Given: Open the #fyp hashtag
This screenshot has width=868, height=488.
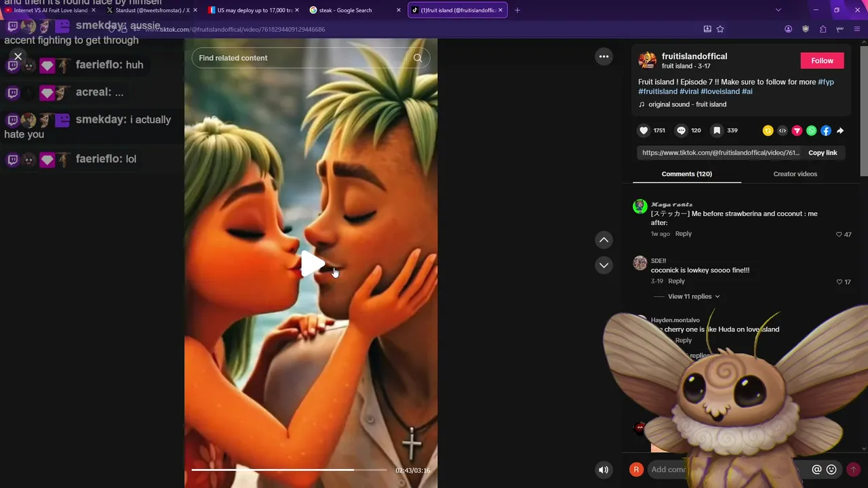Looking at the screenshot, I should coord(826,82).
